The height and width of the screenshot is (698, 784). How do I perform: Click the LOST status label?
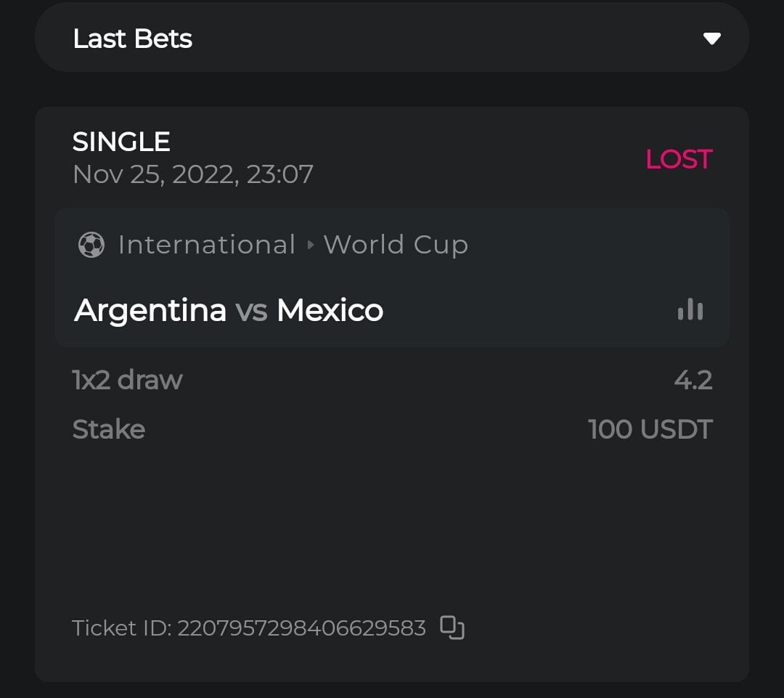(x=679, y=159)
